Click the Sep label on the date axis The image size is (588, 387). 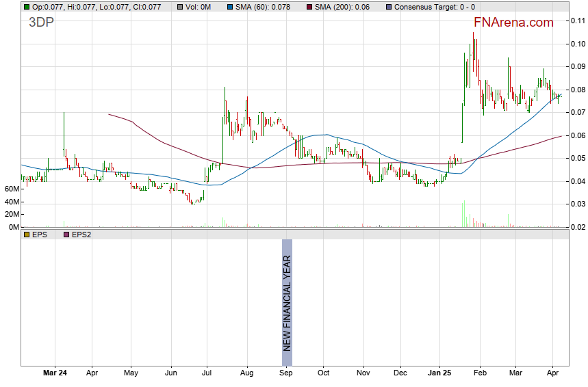pos(287,373)
